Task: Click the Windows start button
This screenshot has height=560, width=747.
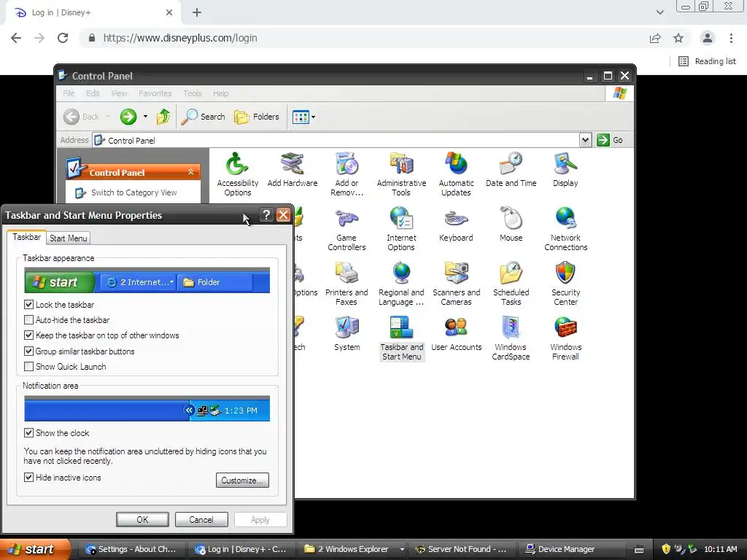Action: point(34,549)
